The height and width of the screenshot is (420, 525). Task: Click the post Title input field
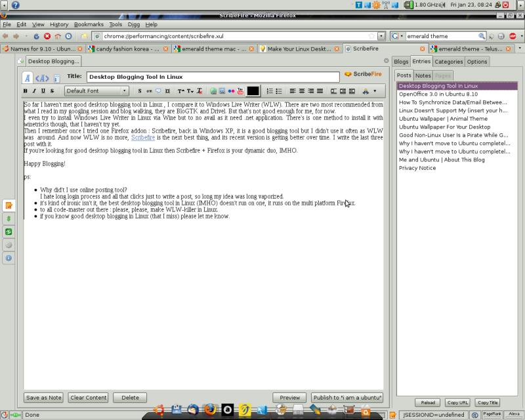click(213, 77)
